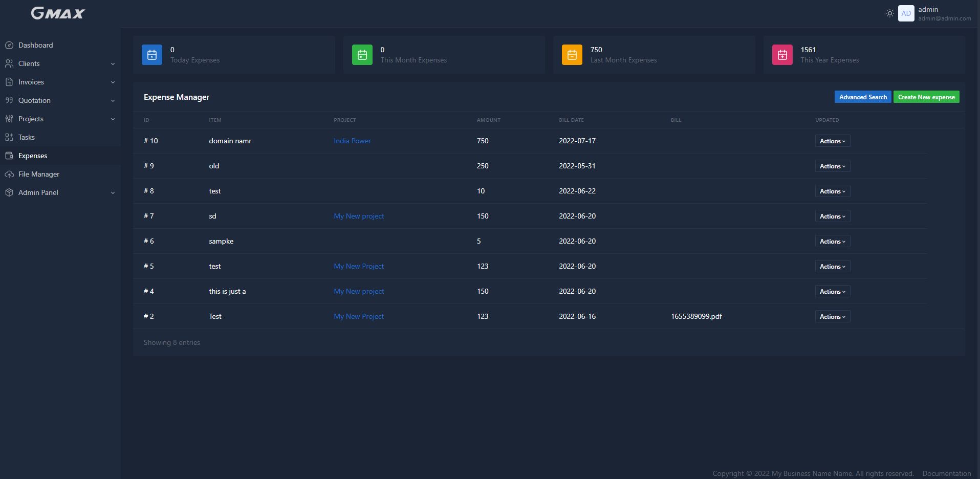Click the GMAX logo
Viewport: 980px width, 479px height.
tap(58, 13)
